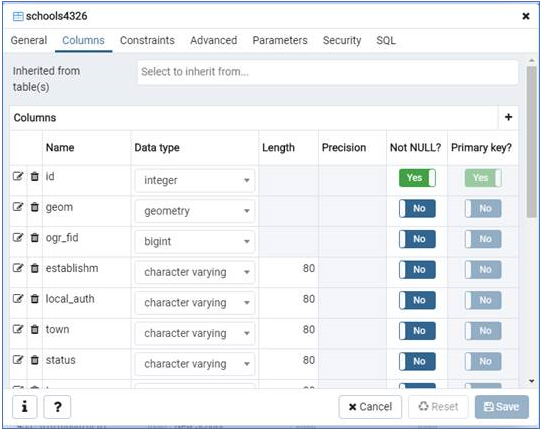Click the scrollbar down arrow
The height and width of the screenshot is (431, 542).
[x=532, y=381]
